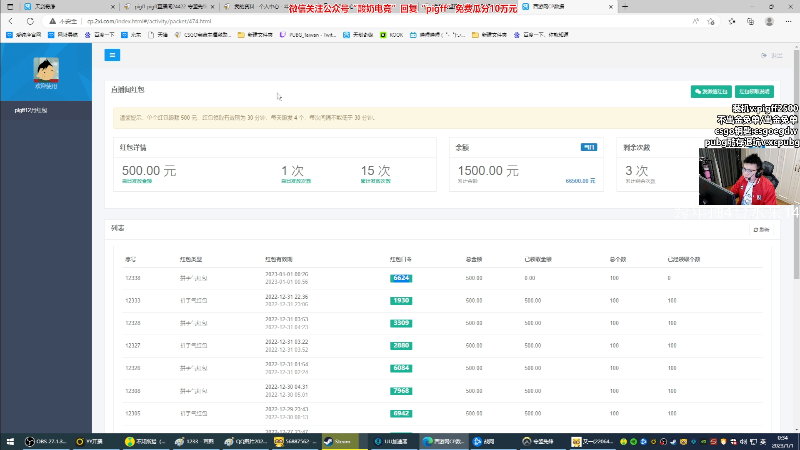
Task: Click the 3 次 remaining count value
Action: 637,170
